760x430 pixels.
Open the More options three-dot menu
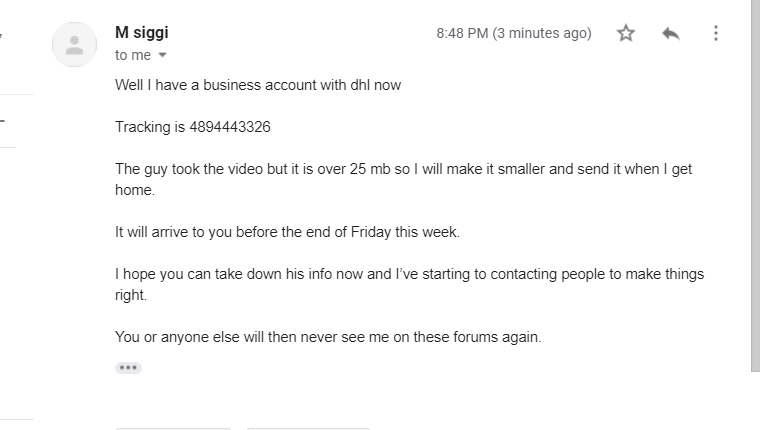[x=716, y=33]
